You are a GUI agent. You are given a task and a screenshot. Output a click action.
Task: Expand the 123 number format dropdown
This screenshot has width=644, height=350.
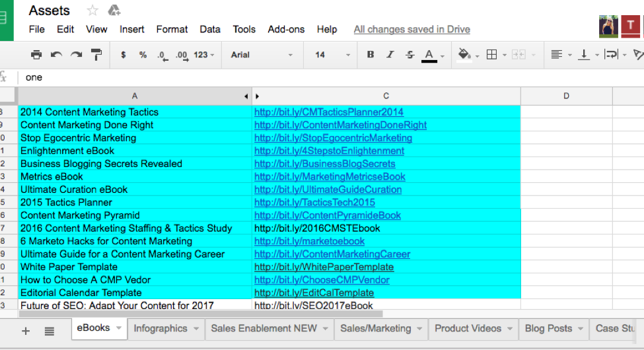204,55
